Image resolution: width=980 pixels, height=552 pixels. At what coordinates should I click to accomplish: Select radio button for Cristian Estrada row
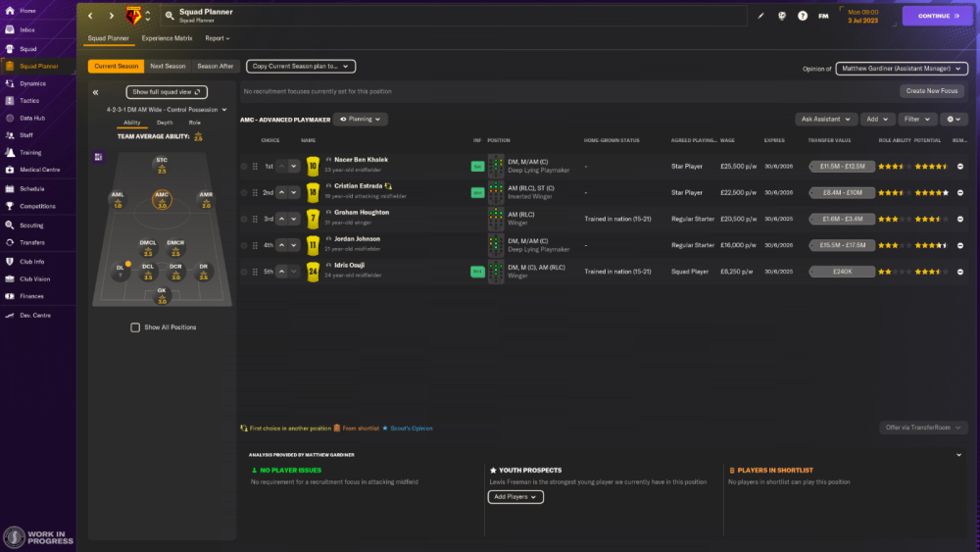click(x=244, y=192)
